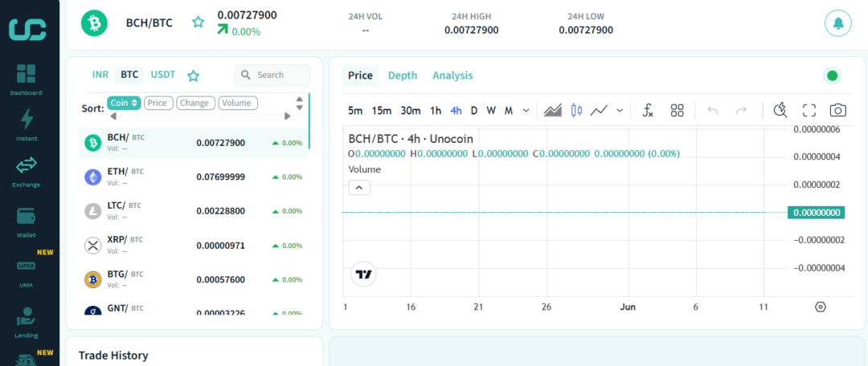This screenshot has height=366, width=868.
Task: Favorite BCH/BTC pair with header star
Action: coord(198,22)
